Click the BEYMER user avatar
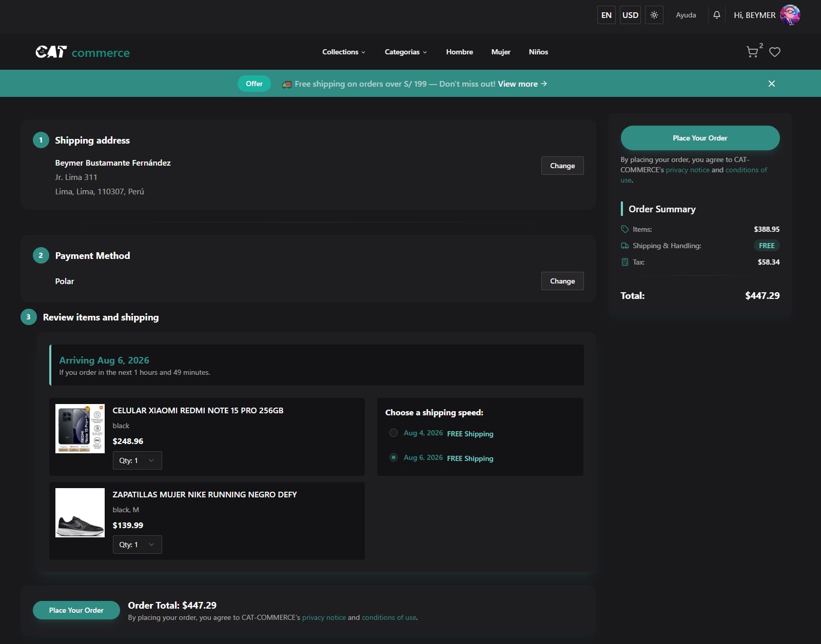This screenshot has width=821, height=644. (790, 15)
